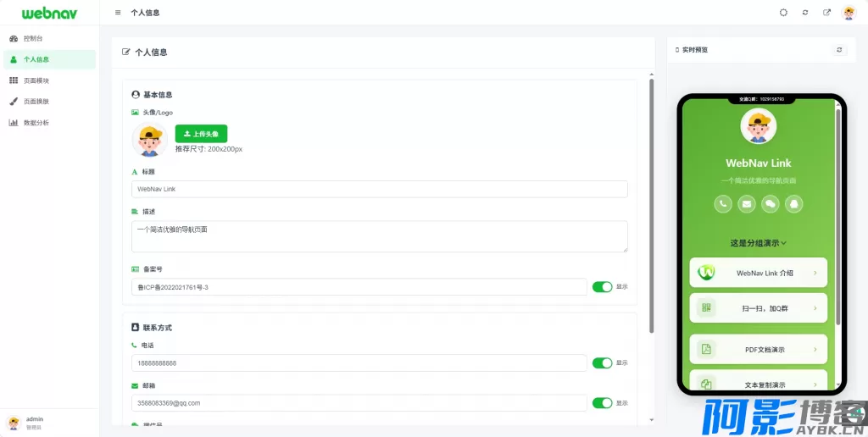Select 页面模块 in the sidebar
The height and width of the screenshot is (437, 868).
pos(36,80)
